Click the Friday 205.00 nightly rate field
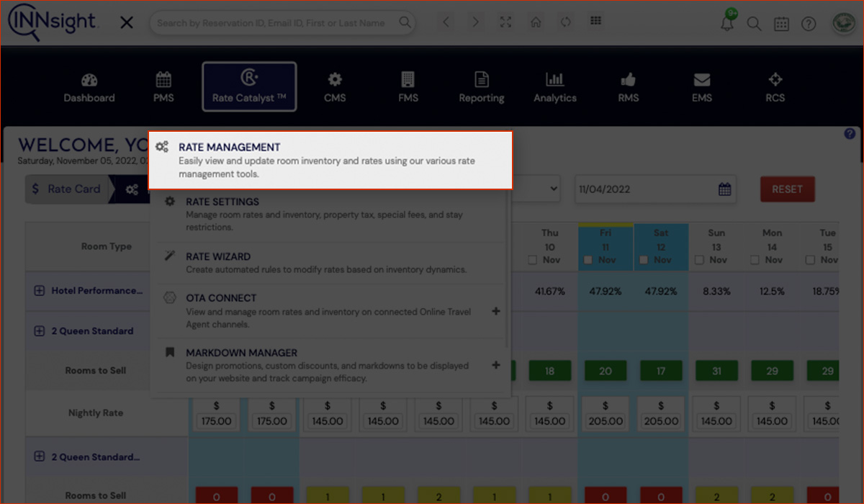Screen dimensions: 864x504 tap(606, 421)
